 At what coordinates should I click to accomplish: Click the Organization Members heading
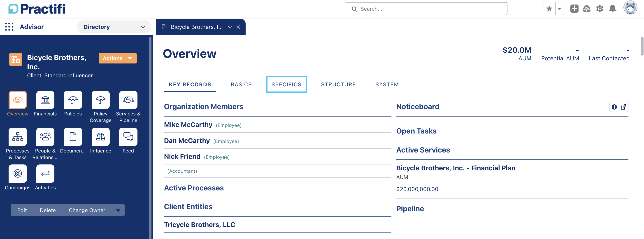point(204,107)
